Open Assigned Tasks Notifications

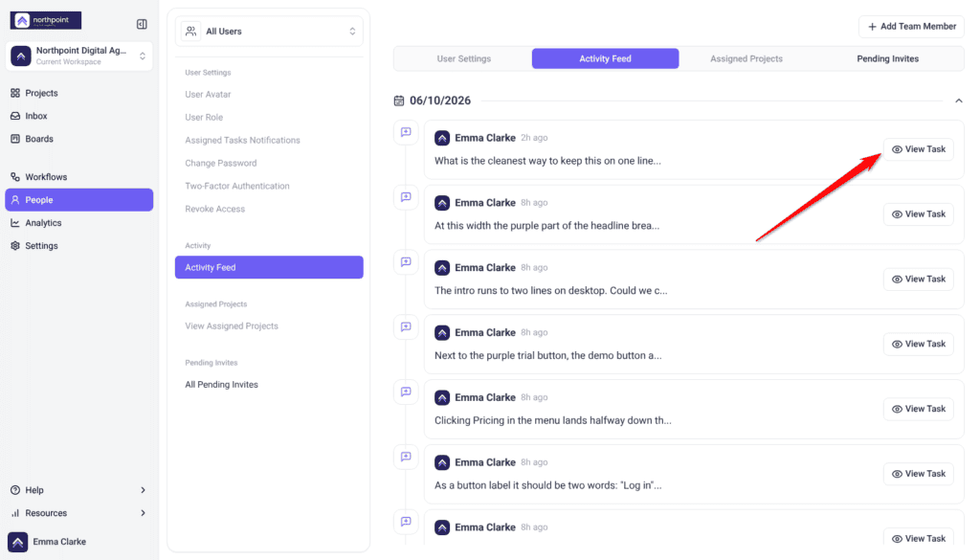pos(242,140)
